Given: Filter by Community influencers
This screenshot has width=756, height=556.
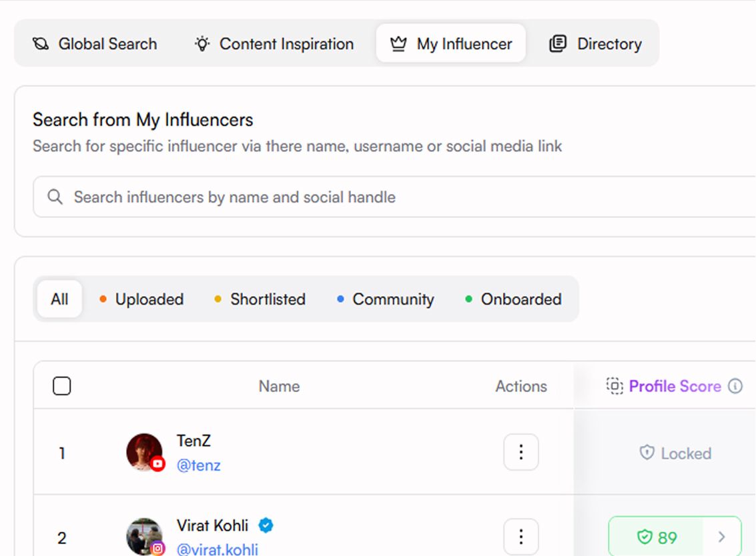Looking at the screenshot, I should (385, 299).
